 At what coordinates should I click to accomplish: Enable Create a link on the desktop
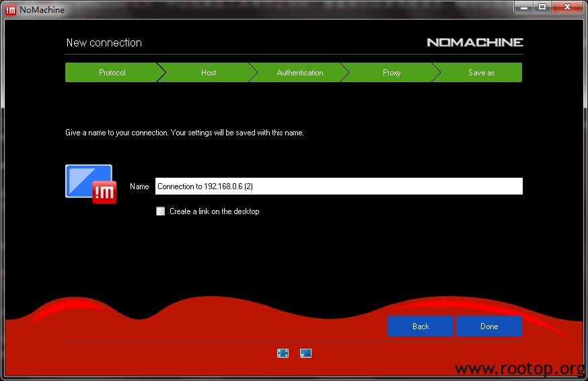pyautogui.click(x=161, y=211)
